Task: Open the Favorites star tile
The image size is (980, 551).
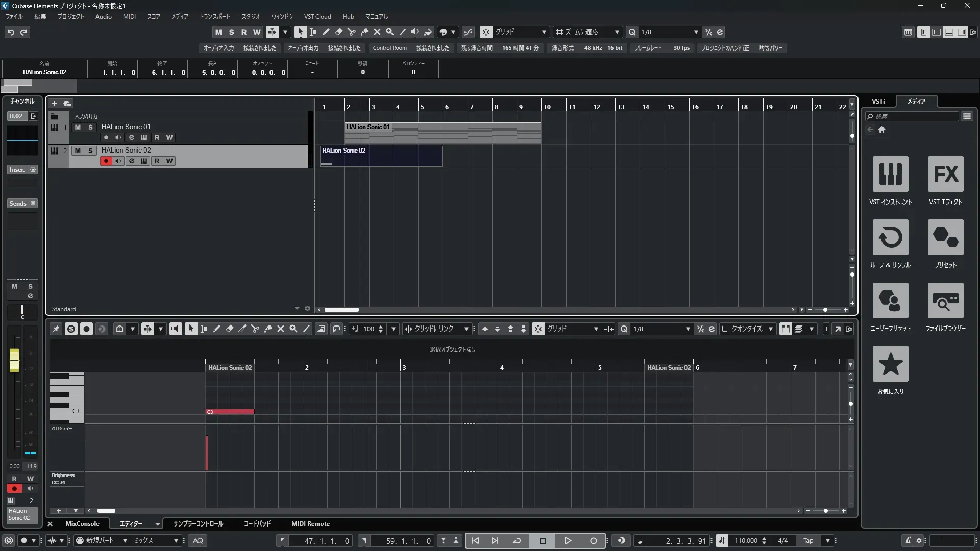Action: (890, 364)
